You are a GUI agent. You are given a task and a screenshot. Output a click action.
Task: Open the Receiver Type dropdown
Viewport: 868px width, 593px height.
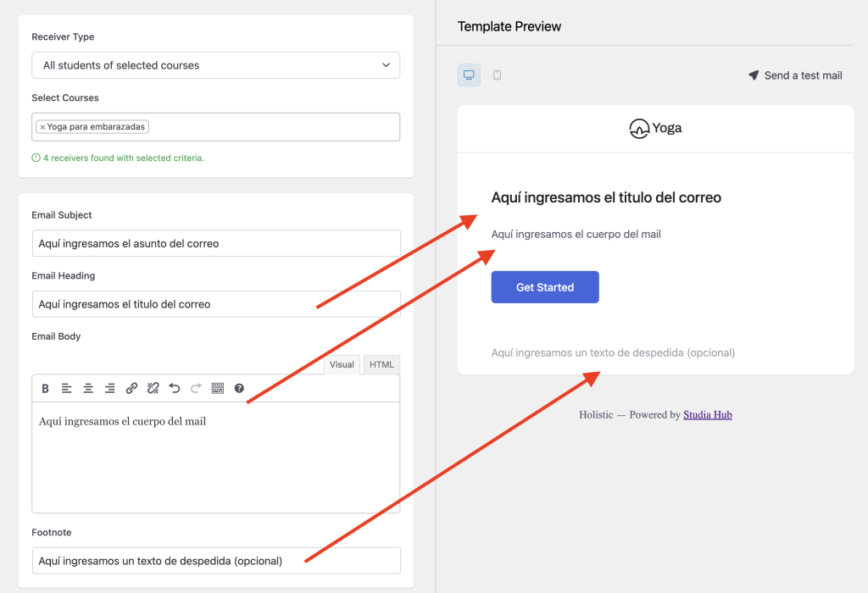[215, 65]
